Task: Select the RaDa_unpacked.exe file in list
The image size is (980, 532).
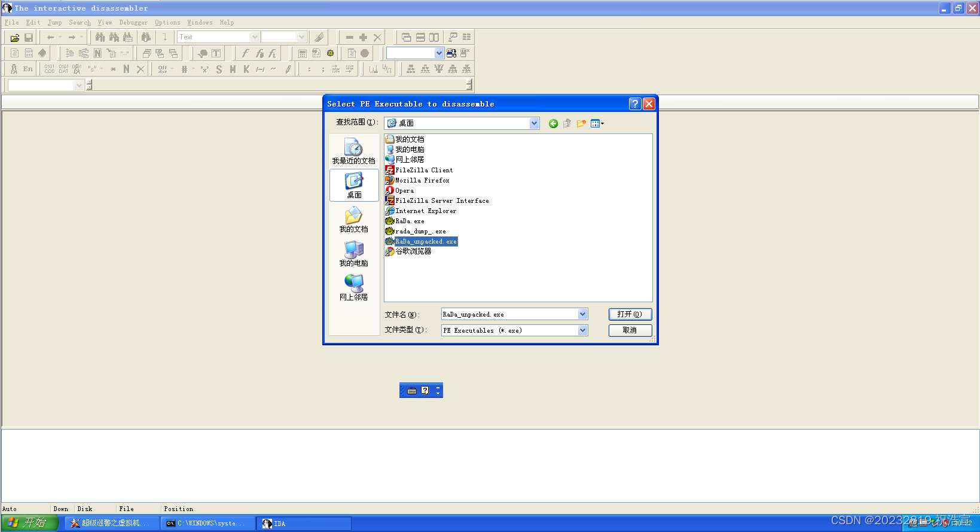Action: pos(421,242)
